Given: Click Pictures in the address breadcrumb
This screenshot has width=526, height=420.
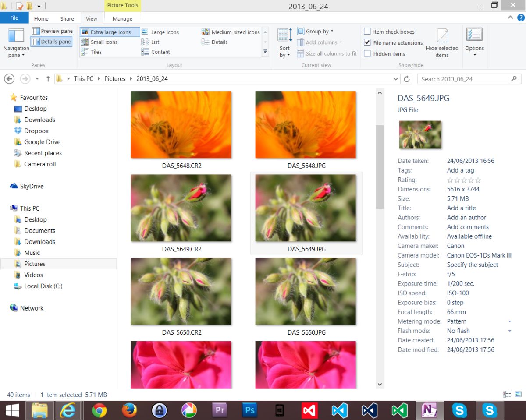Looking at the screenshot, I should point(115,79).
